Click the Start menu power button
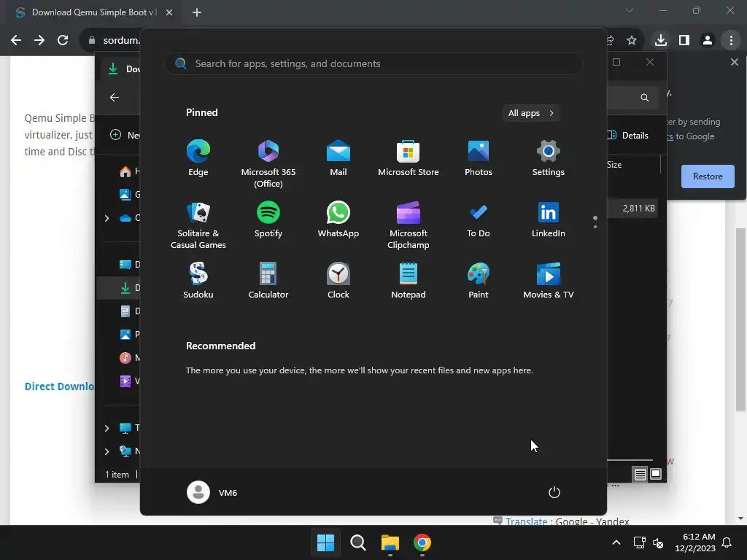 (554, 492)
